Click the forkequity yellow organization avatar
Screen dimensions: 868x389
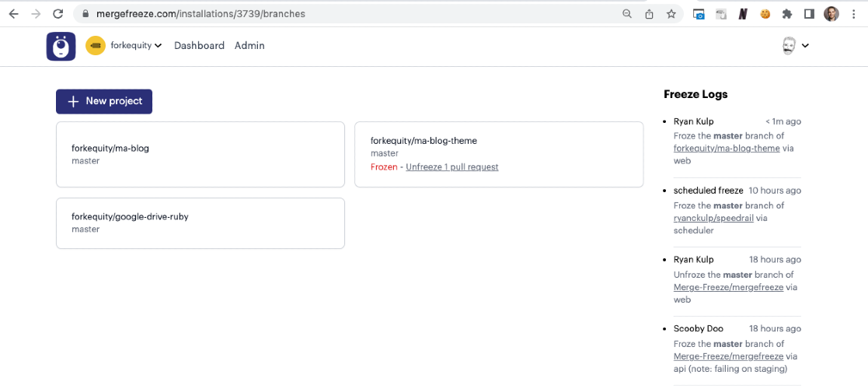(x=96, y=45)
